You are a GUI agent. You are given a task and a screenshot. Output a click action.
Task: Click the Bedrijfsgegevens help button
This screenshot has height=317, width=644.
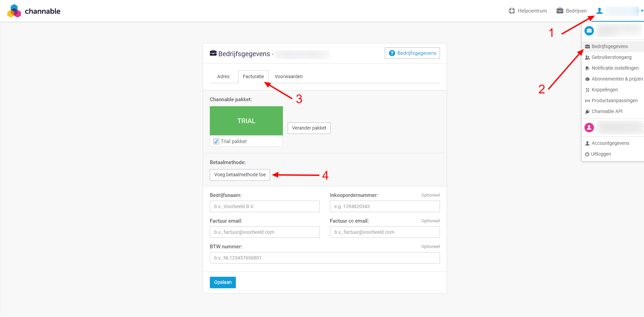click(x=412, y=53)
